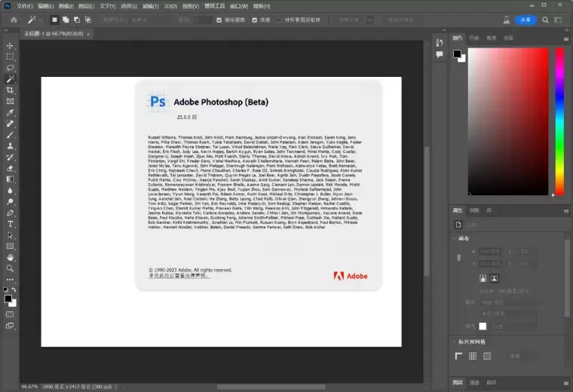Open the 选择主体 dropdown arrow

point(370,20)
